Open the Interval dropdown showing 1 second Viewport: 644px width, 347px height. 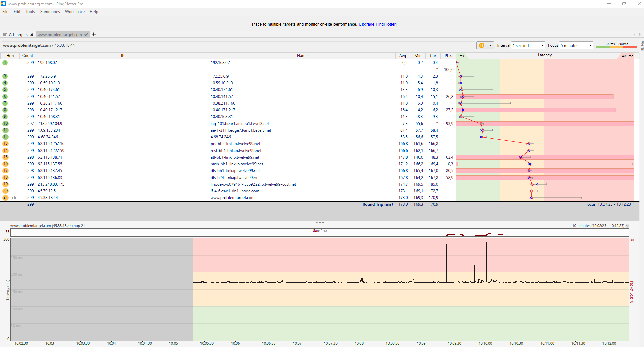pos(528,45)
